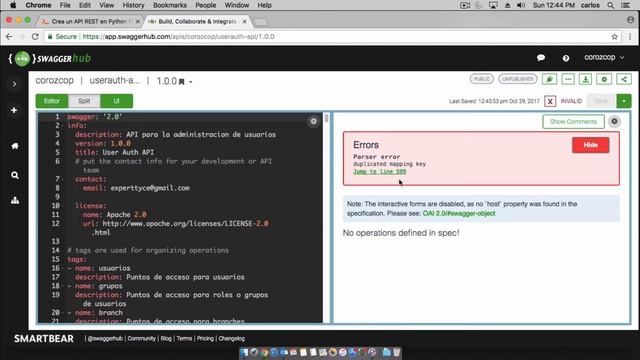Open the People menu
The image size is (640, 360).
pos(206,5)
